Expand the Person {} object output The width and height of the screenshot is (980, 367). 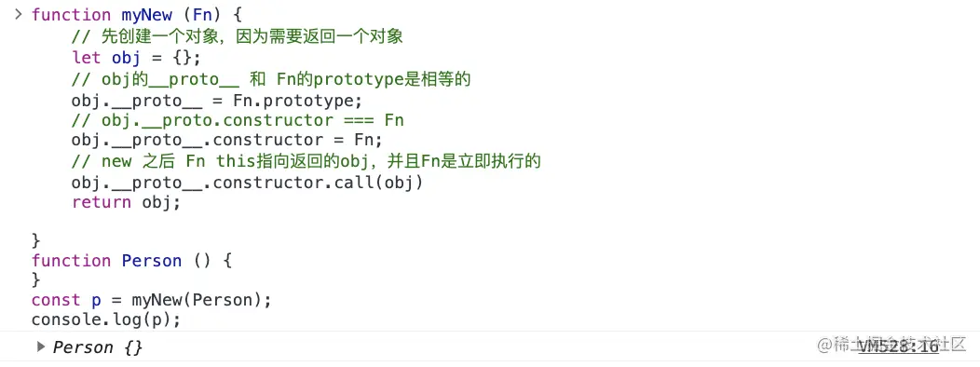41,347
